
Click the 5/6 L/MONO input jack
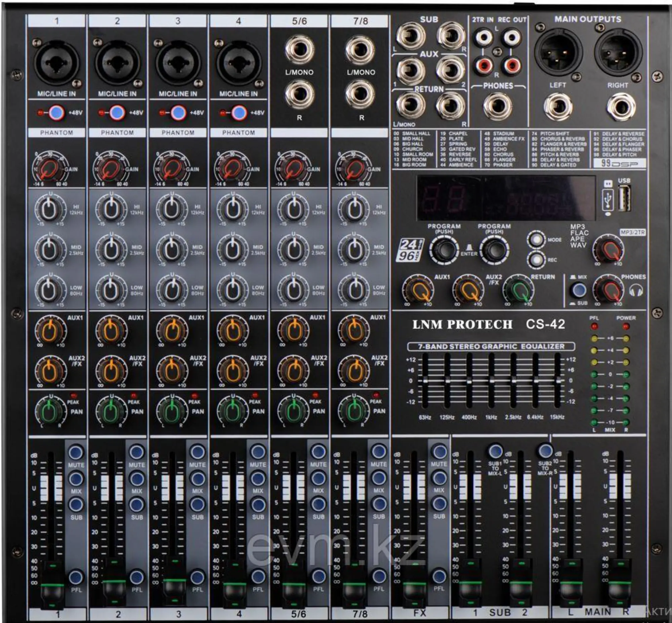point(300,50)
